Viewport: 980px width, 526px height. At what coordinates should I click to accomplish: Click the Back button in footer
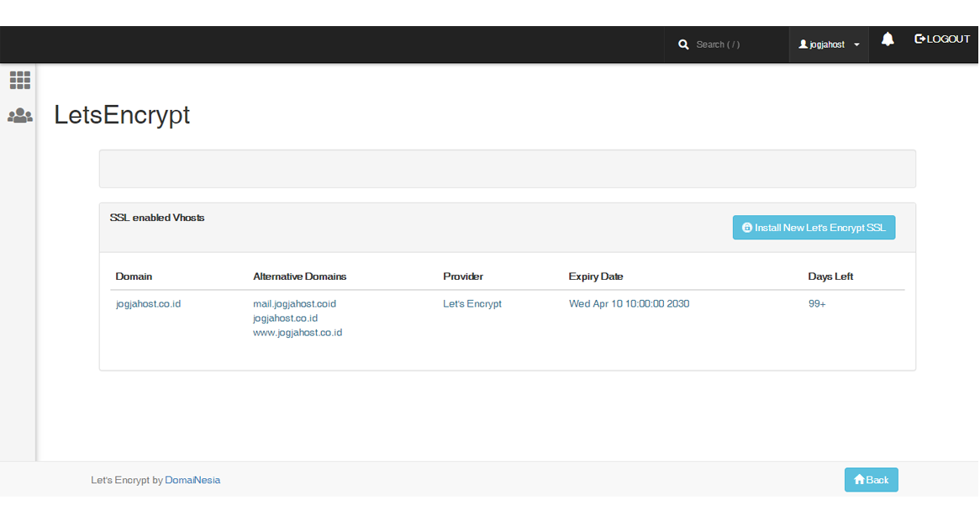pyautogui.click(x=871, y=480)
